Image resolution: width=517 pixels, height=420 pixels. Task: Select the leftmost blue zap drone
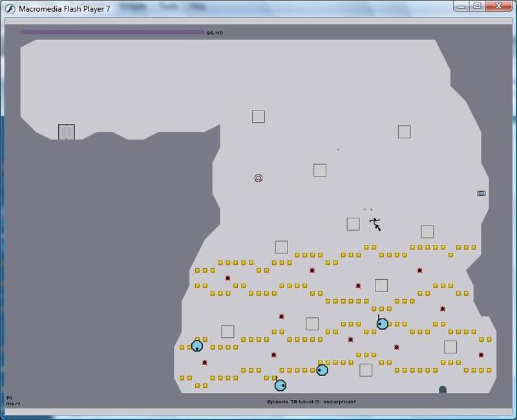[197, 346]
